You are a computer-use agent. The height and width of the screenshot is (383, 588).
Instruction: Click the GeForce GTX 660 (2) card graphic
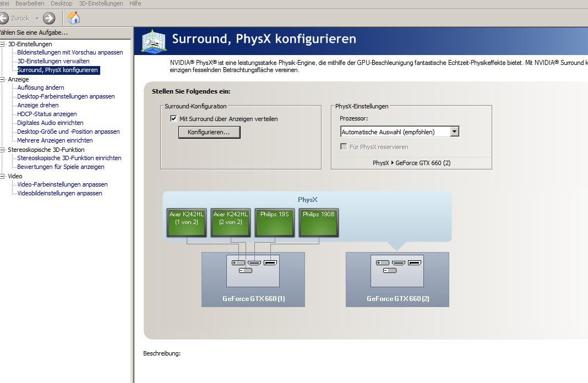pos(398,280)
